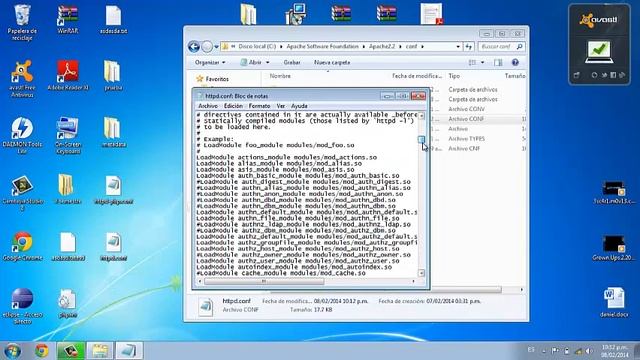Click Favoritos in the Explorer navigation pane
Screen dimensions: 640x360
point(217,79)
